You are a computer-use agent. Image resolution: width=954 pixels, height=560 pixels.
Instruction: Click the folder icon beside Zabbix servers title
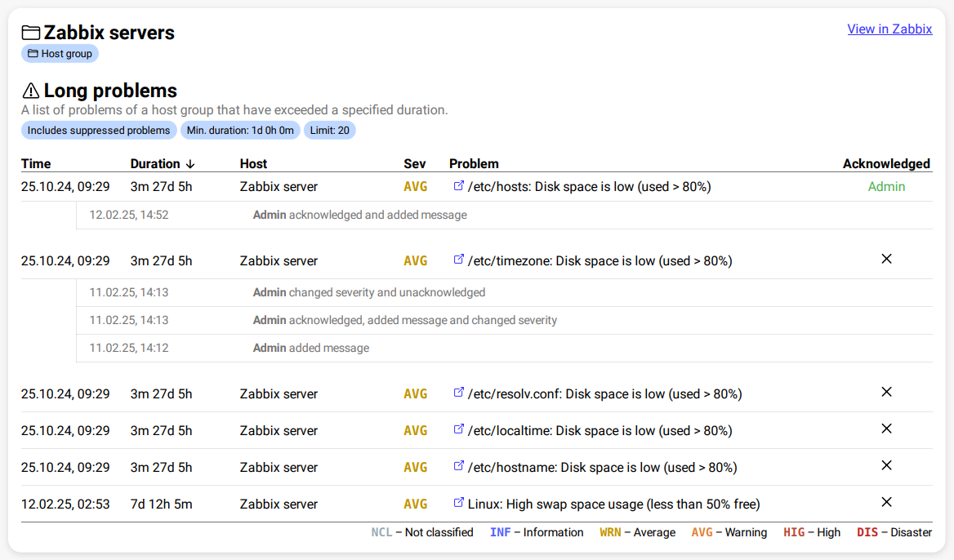tap(31, 33)
